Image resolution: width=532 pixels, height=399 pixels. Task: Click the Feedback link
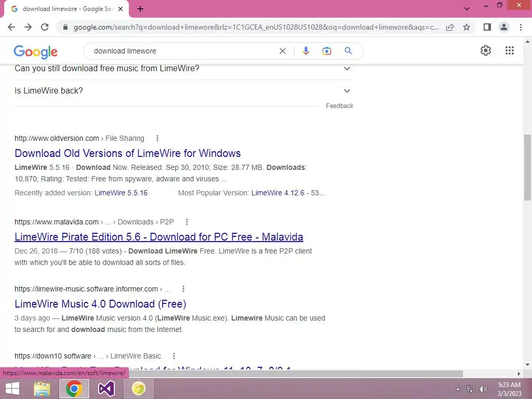coord(340,106)
